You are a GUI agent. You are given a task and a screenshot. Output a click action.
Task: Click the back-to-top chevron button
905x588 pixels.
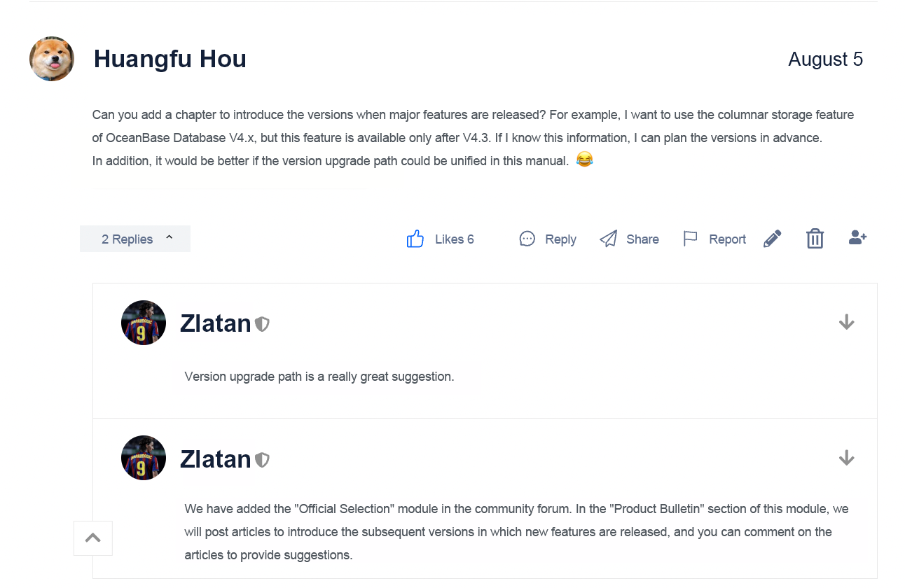tap(93, 538)
